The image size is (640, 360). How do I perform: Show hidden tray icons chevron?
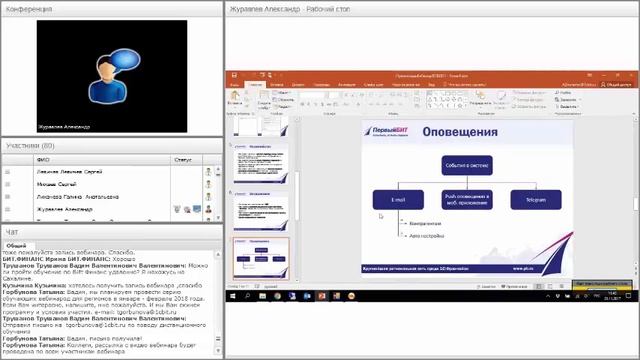pyautogui.click(x=548, y=296)
